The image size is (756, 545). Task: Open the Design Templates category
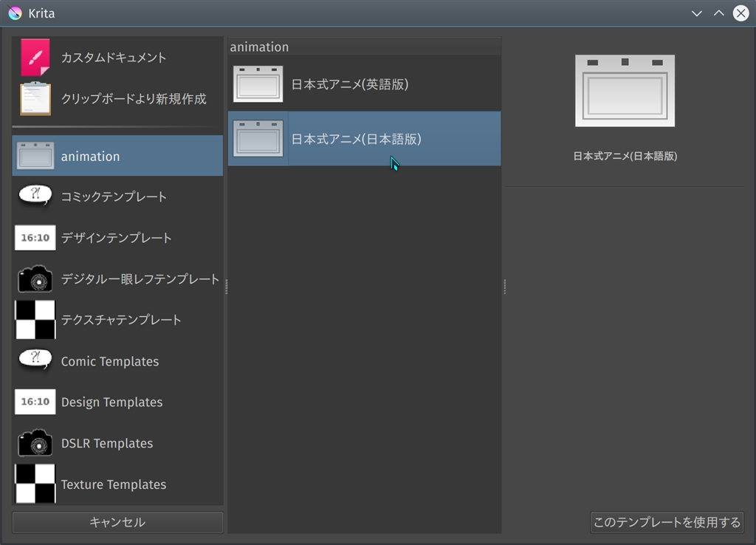click(112, 402)
